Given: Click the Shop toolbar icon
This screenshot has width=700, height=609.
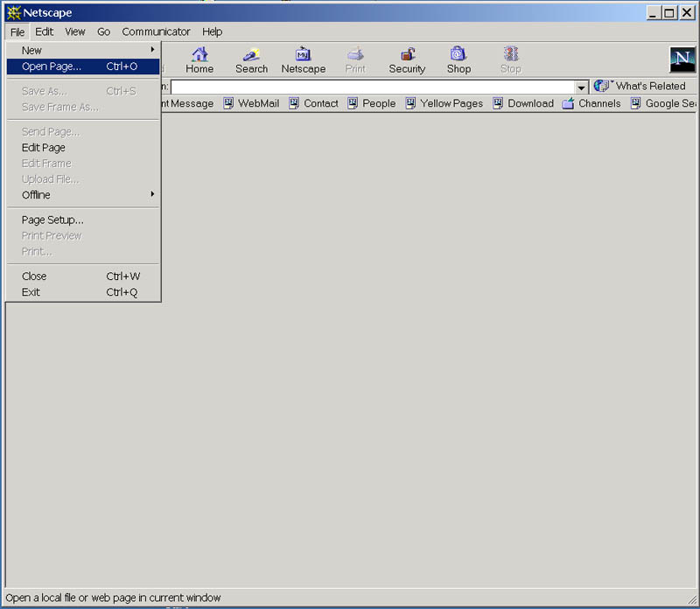Looking at the screenshot, I should click(x=458, y=54).
